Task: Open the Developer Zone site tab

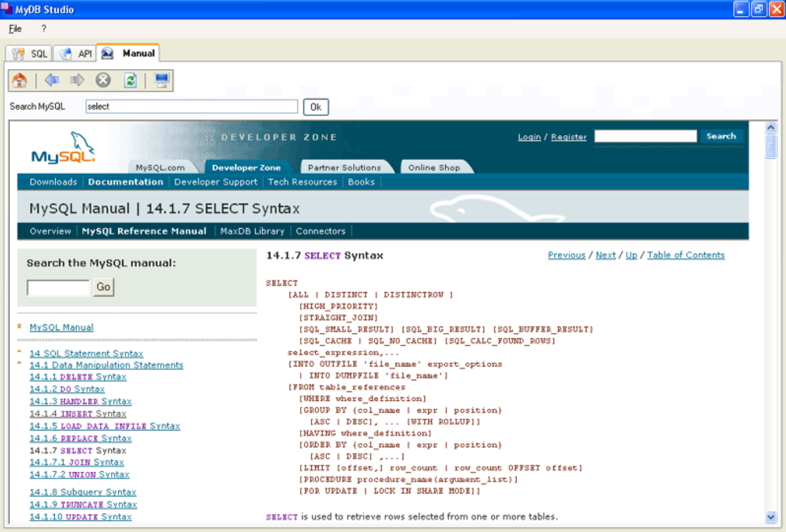Action: (x=246, y=167)
